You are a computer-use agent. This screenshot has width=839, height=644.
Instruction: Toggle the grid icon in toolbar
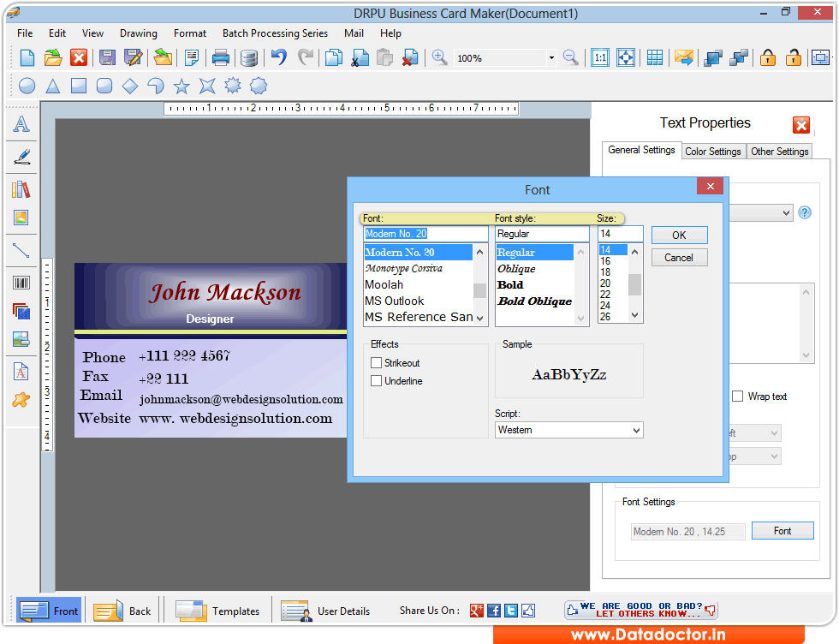(654, 57)
